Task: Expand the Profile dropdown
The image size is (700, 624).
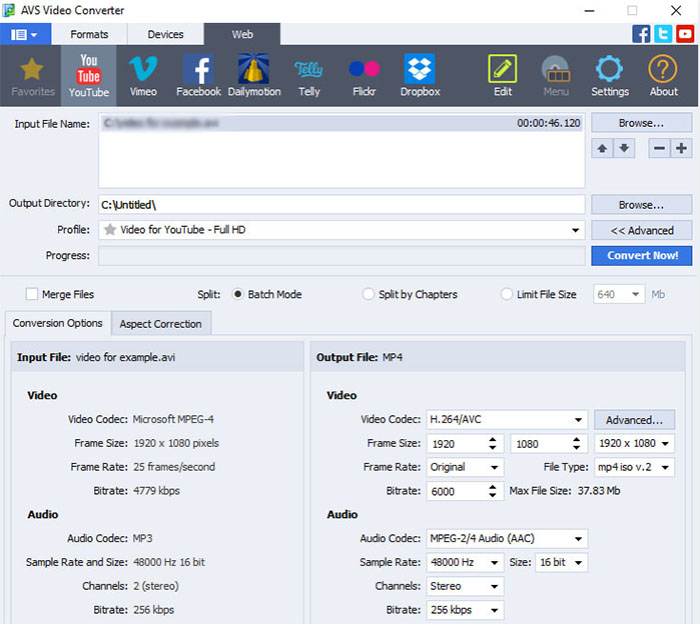Action: [x=575, y=230]
